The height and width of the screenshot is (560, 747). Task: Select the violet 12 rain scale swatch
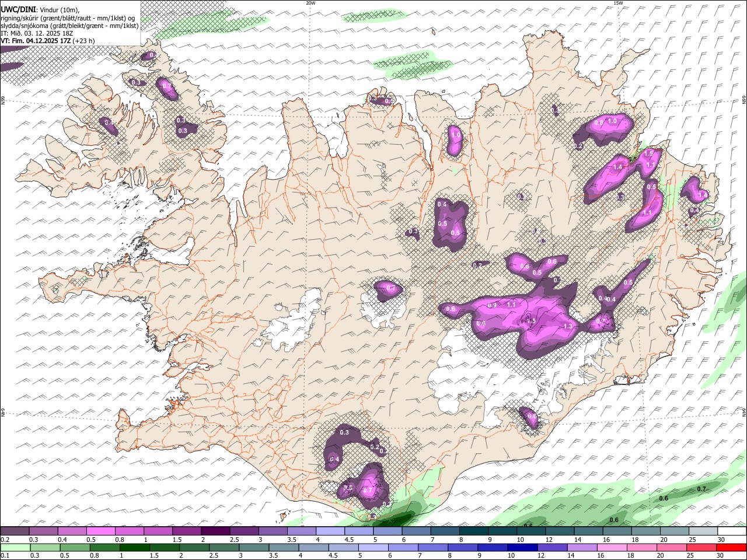(x=552, y=547)
